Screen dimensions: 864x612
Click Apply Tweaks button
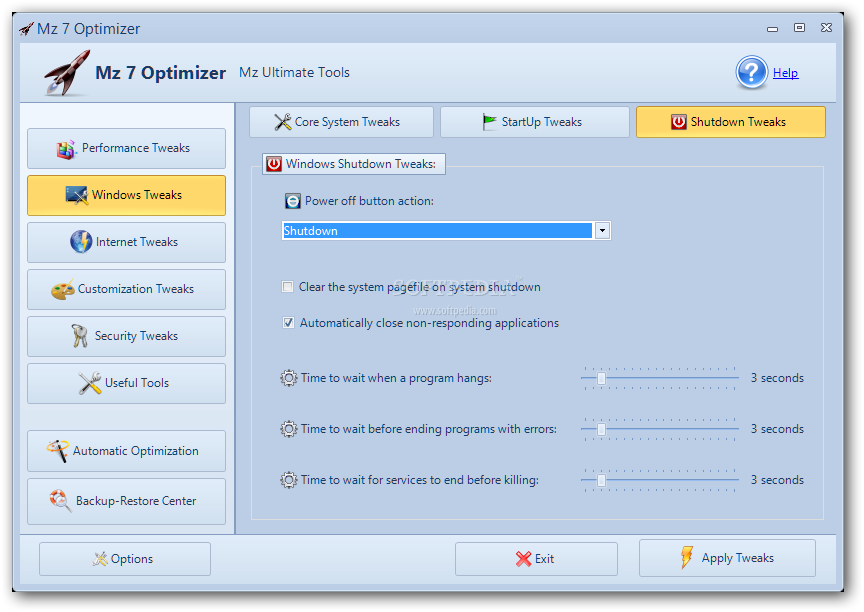click(x=727, y=557)
